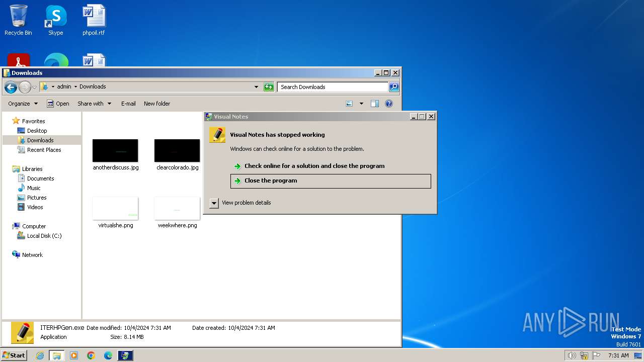The height and width of the screenshot is (362, 644).
Task: Open the Recycle Bin desktop icon
Action: [18, 20]
